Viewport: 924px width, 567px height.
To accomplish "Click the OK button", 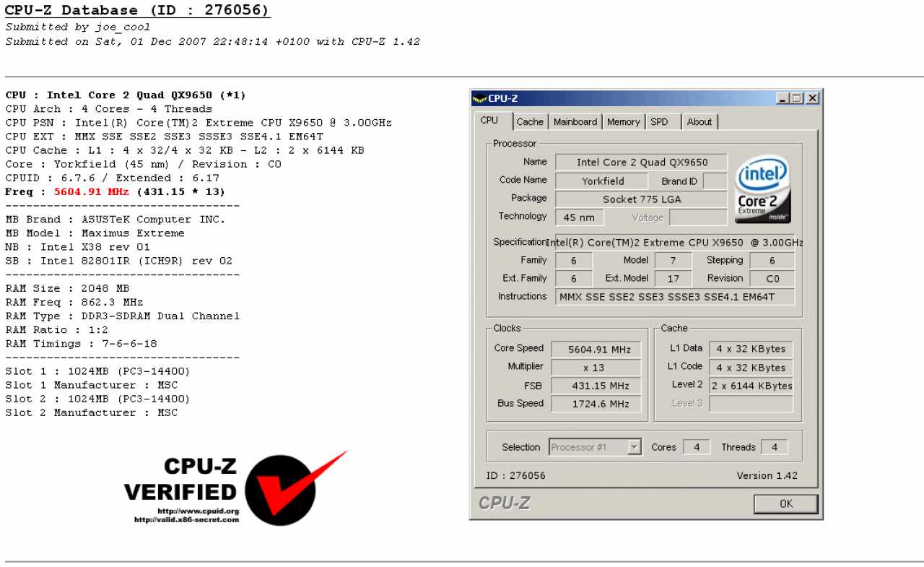I will point(786,504).
